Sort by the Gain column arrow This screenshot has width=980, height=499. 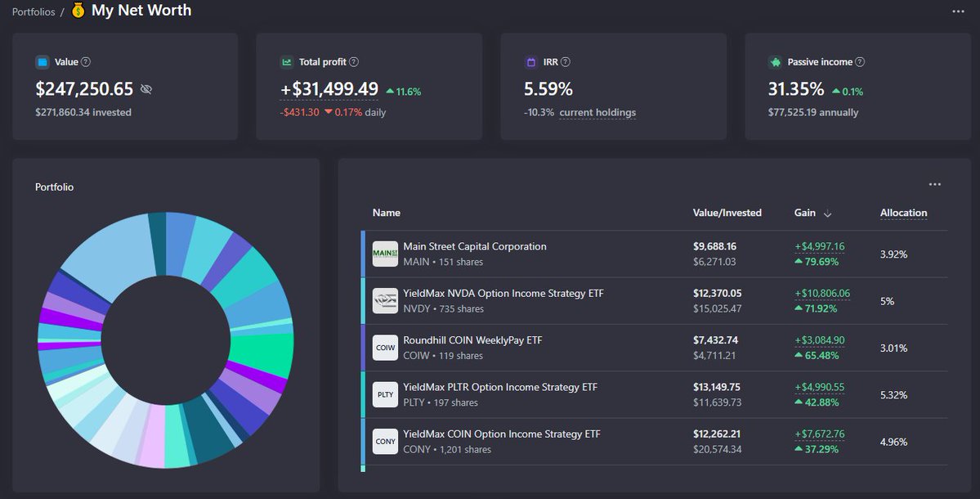(827, 214)
